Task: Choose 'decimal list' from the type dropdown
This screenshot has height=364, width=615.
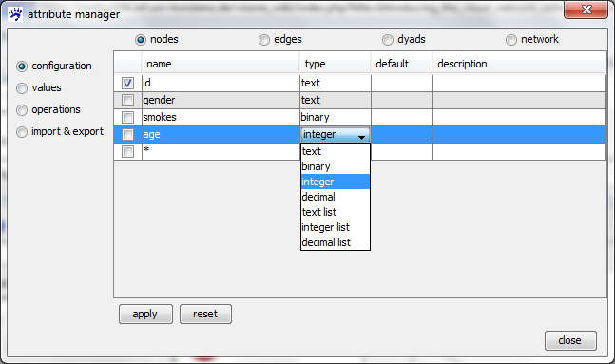Action: pos(336,242)
